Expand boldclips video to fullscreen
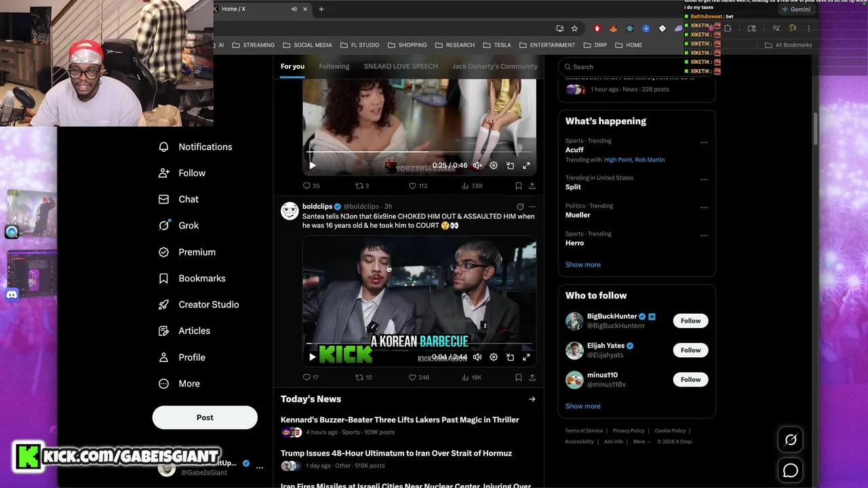 tap(526, 357)
